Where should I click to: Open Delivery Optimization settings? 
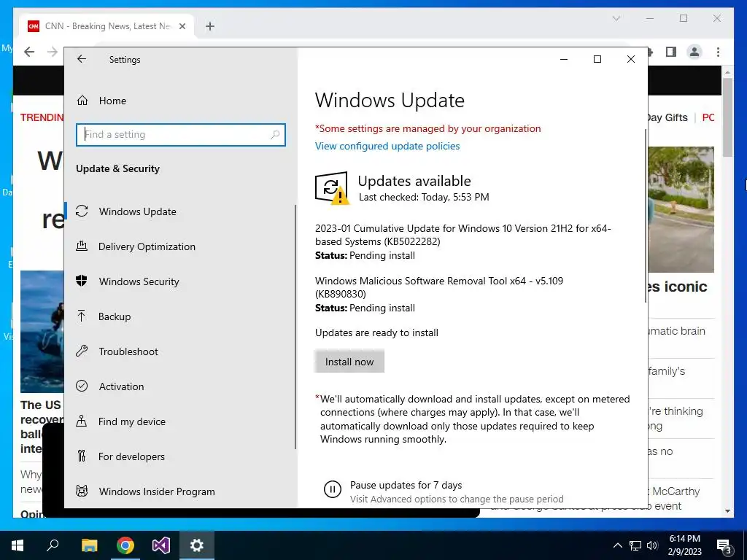pyautogui.click(x=147, y=246)
